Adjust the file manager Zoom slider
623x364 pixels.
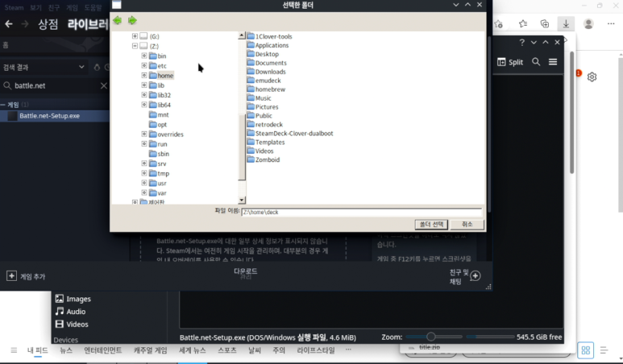(430, 337)
